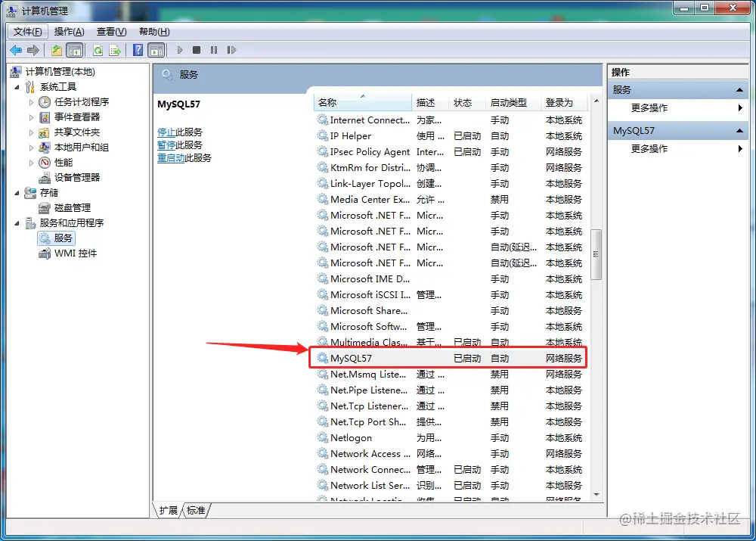The height and width of the screenshot is (541, 756).
Task: Start the service with the play toolbar icon
Action: (x=180, y=50)
